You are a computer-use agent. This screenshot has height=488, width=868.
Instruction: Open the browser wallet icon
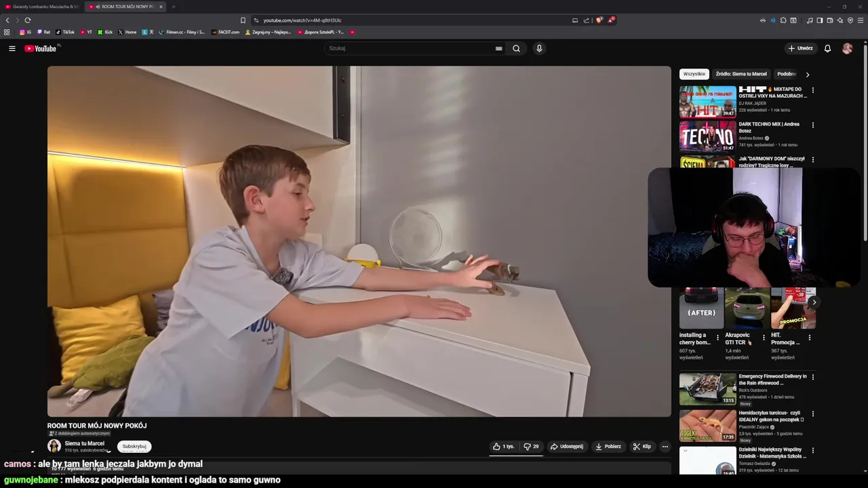(x=830, y=20)
